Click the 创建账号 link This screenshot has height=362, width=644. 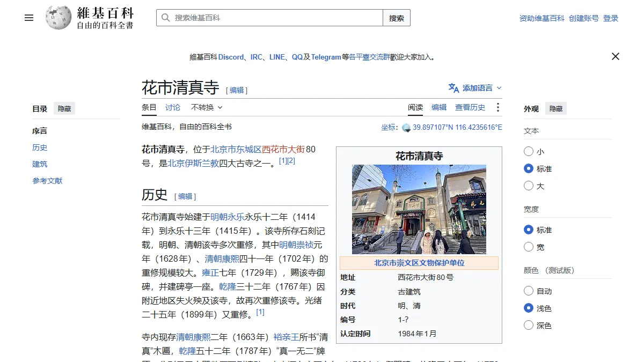pos(584,18)
